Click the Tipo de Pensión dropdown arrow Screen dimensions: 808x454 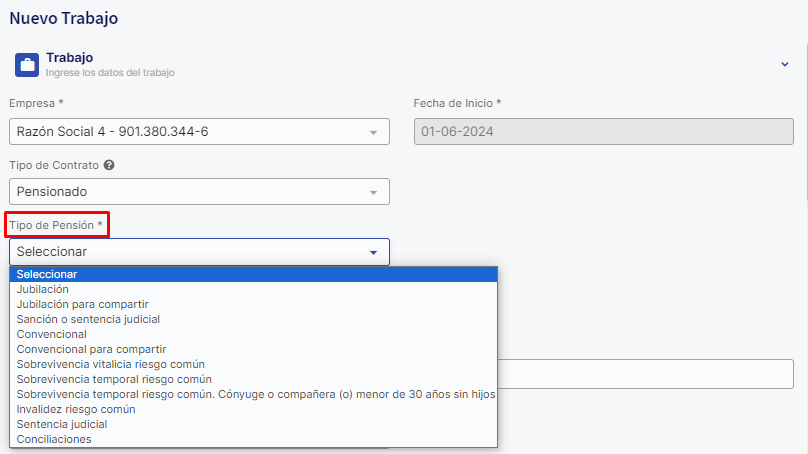[x=373, y=252]
